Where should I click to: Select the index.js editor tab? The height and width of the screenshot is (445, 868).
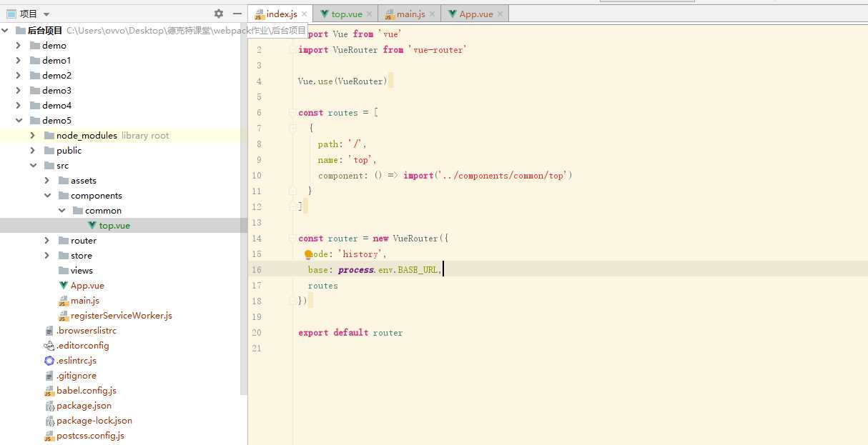(x=281, y=14)
